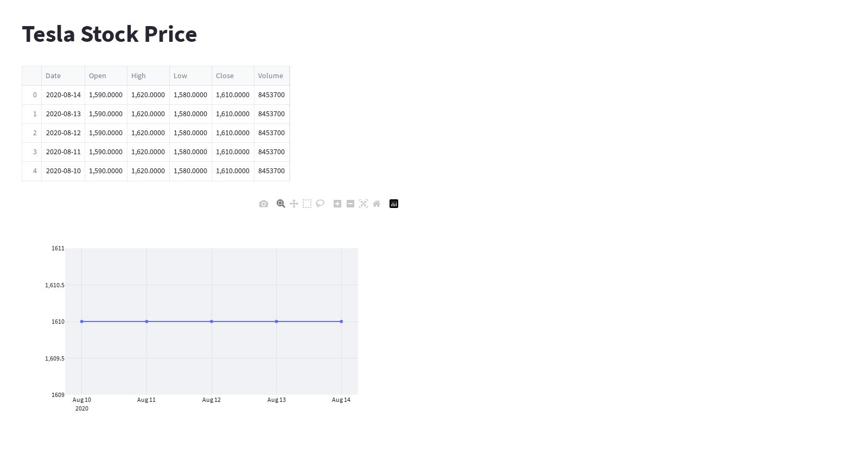
Task: Select the date cell 2020-08-11
Action: 63,152
